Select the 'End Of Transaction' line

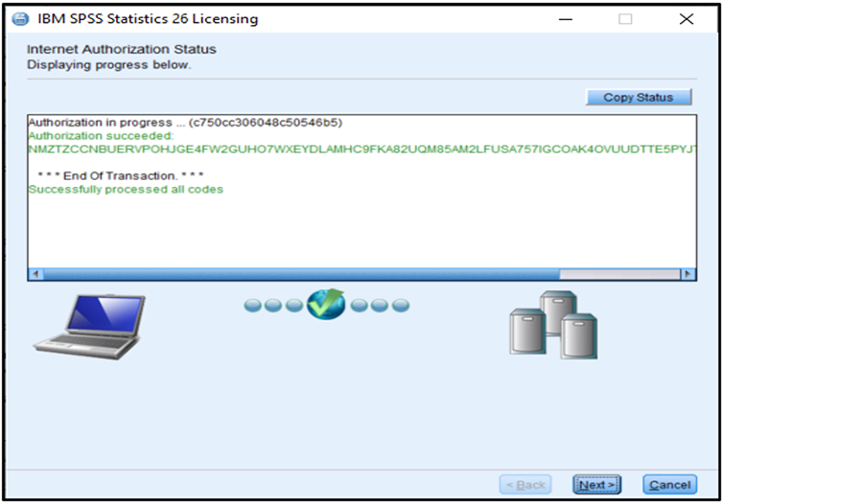(121, 176)
